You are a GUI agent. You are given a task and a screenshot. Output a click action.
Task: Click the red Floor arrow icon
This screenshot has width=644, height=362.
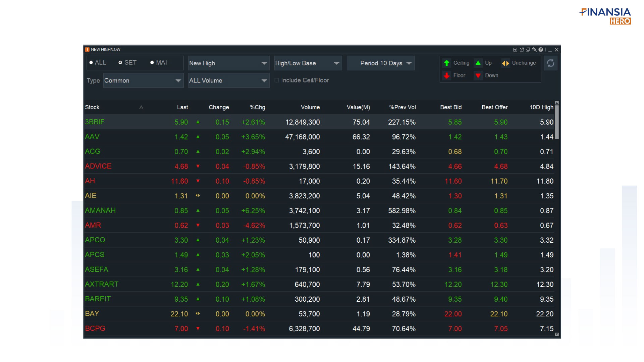pos(446,76)
